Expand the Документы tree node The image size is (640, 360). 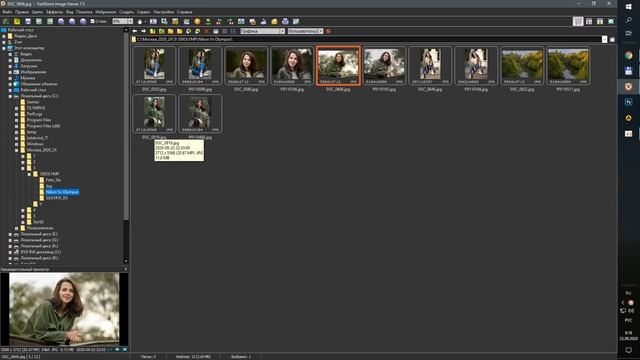click(x=10, y=60)
